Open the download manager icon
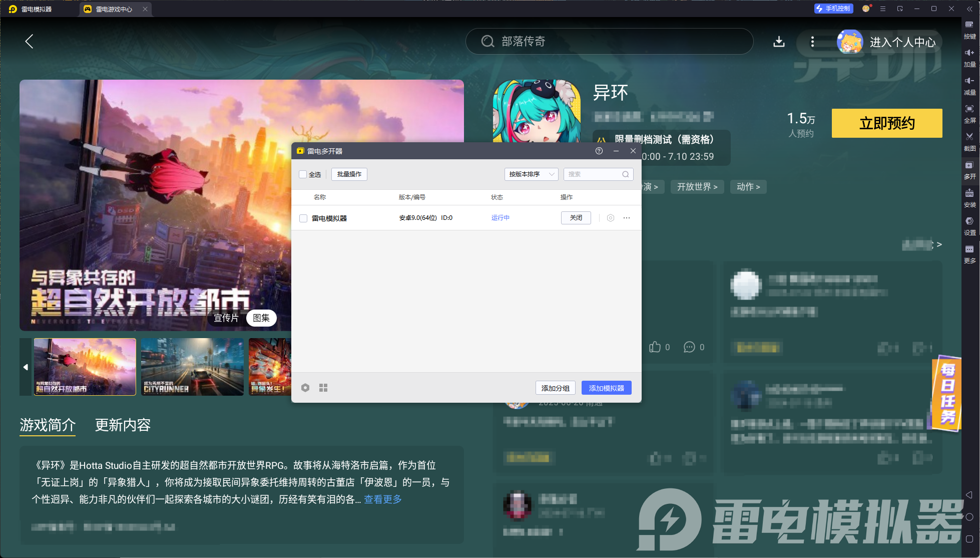The width and height of the screenshot is (980, 558). (x=779, y=42)
